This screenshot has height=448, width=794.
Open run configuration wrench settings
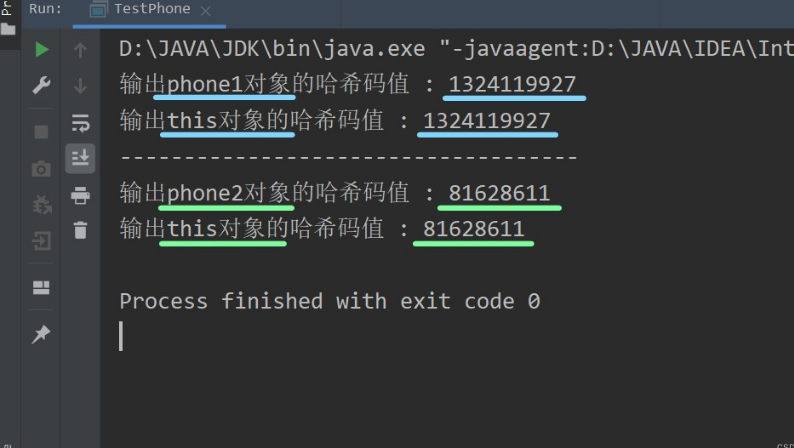(x=41, y=87)
